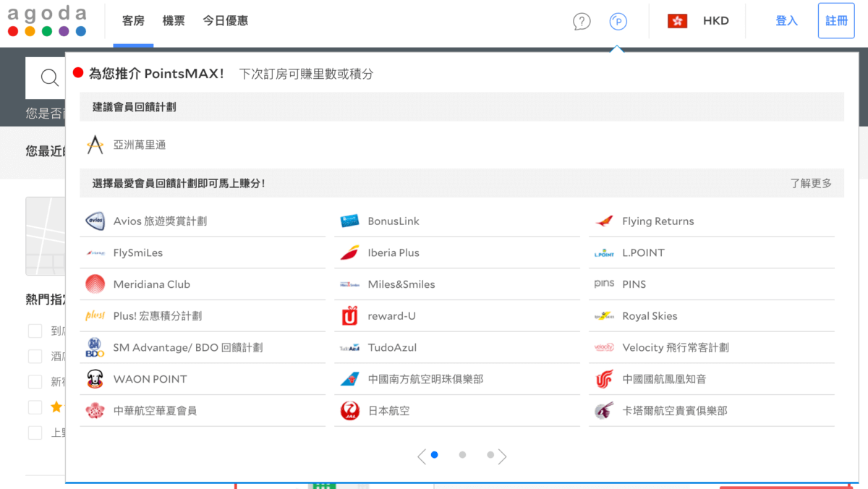Click the agoda logo
Screen dimensions: 868x489
(47, 21)
